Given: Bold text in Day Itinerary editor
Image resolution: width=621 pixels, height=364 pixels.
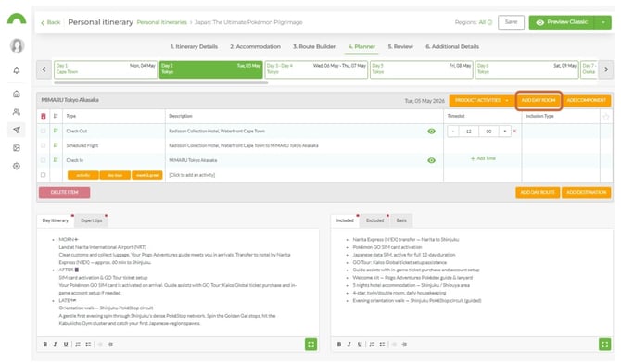Looking at the screenshot, I should coord(45,345).
